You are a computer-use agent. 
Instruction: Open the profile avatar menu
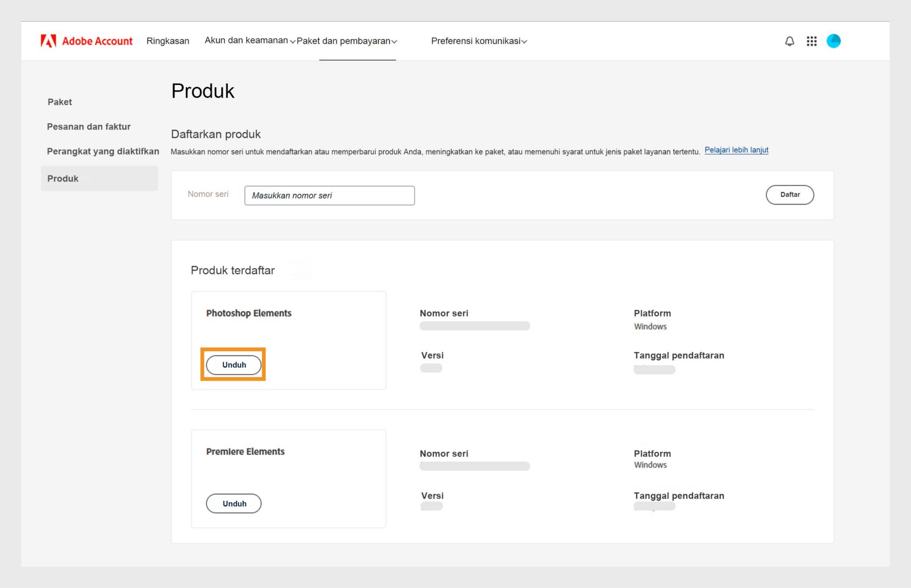pos(834,41)
